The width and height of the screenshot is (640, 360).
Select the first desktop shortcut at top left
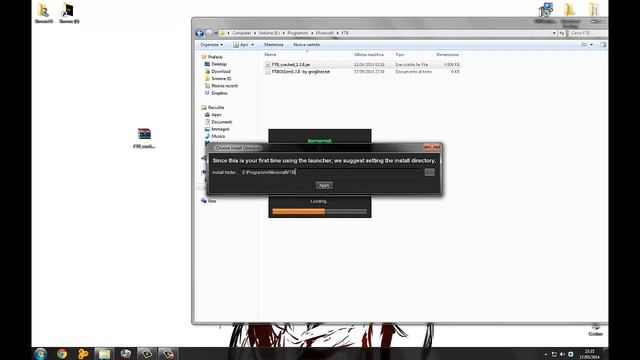44,13
